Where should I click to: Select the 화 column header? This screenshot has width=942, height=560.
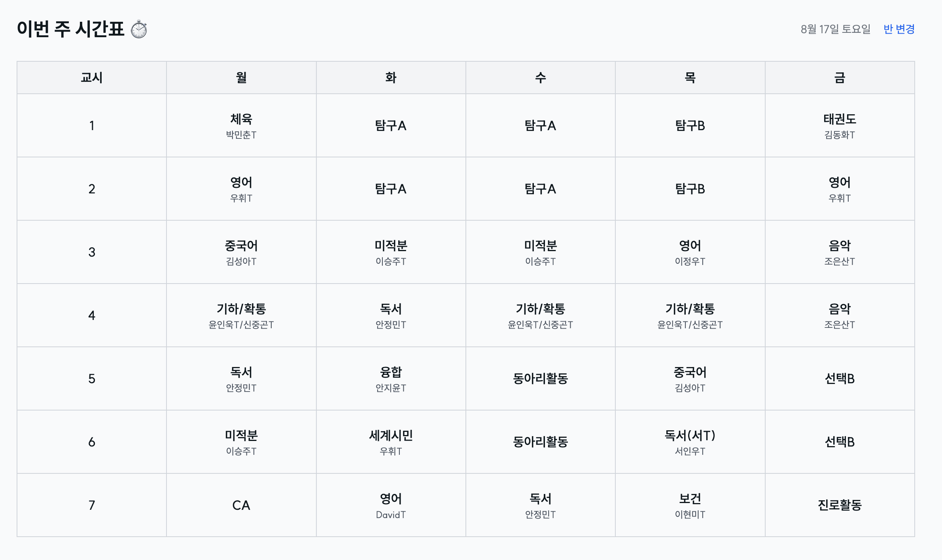pyautogui.click(x=391, y=78)
